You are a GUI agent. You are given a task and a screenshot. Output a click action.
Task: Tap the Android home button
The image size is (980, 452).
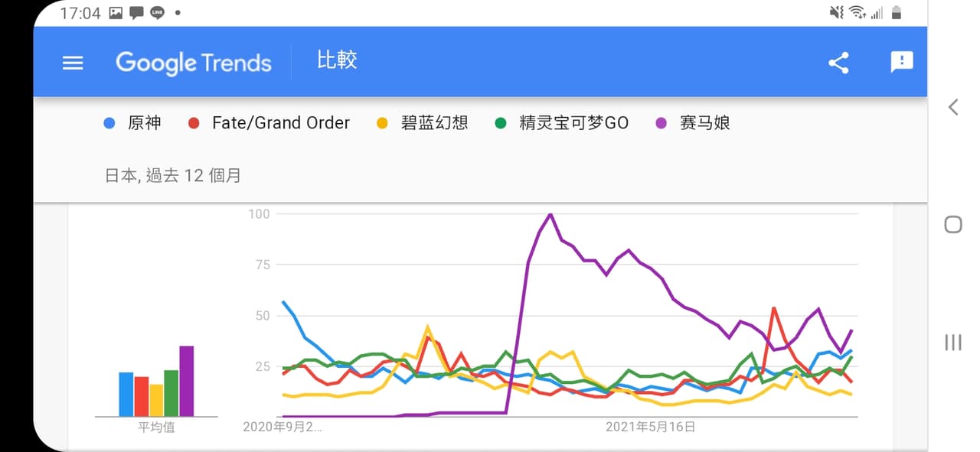coord(953,224)
